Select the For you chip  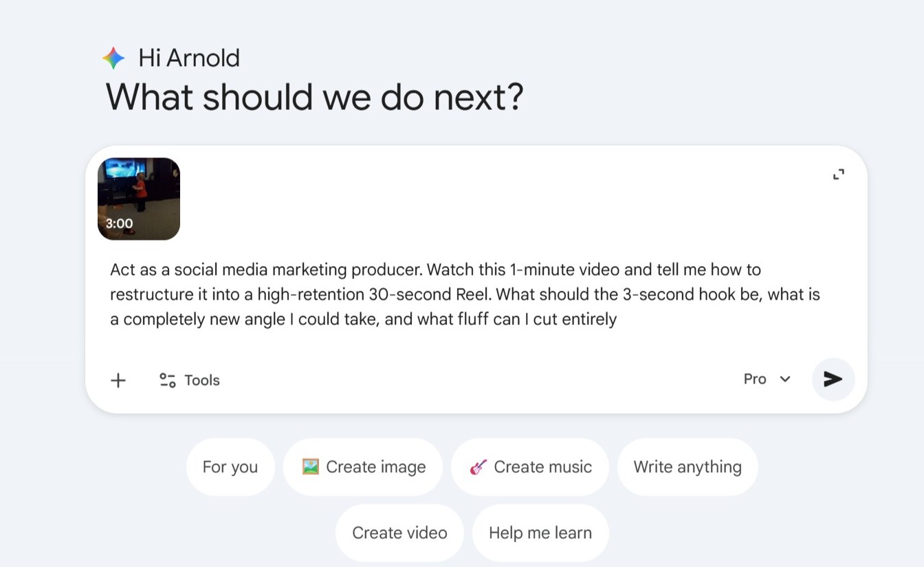point(230,467)
